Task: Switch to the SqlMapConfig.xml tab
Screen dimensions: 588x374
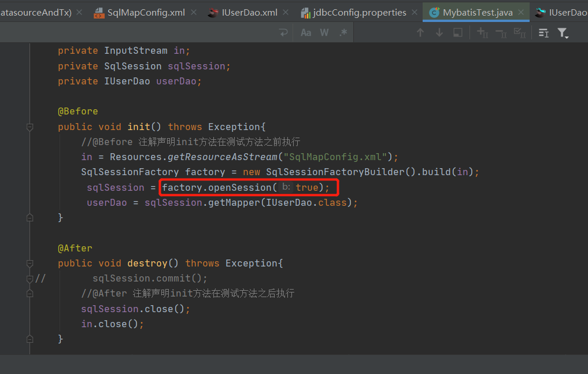Action: click(x=146, y=13)
